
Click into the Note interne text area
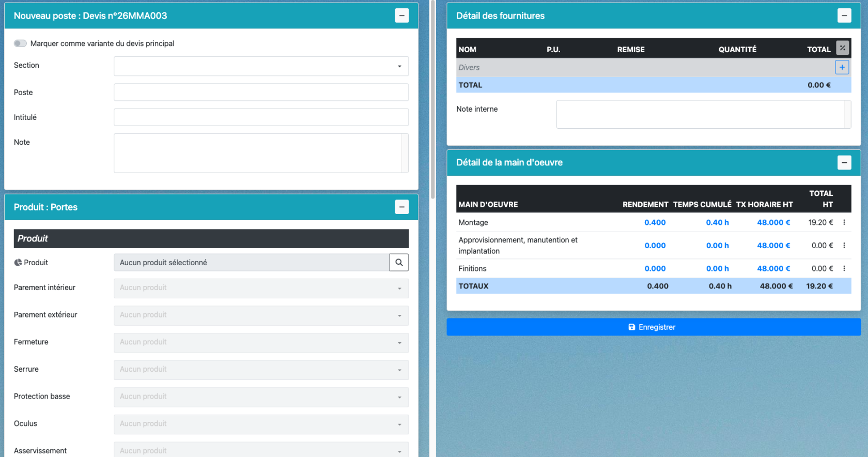click(x=700, y=114)
